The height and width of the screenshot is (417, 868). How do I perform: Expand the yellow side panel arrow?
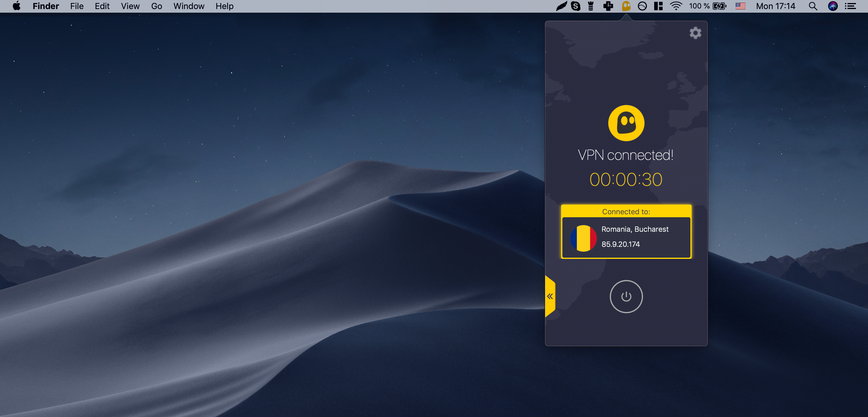click(x=550, y=296)
